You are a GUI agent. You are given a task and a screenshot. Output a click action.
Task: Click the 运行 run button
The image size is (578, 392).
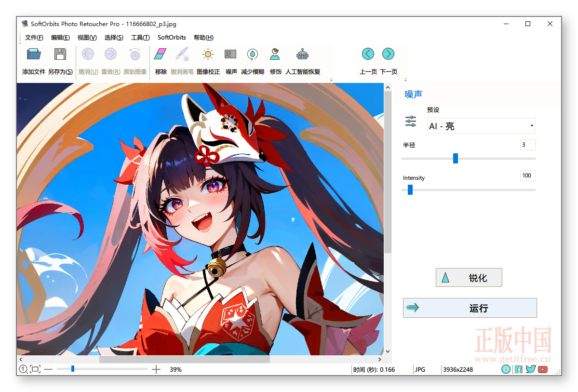pos(470,308)
